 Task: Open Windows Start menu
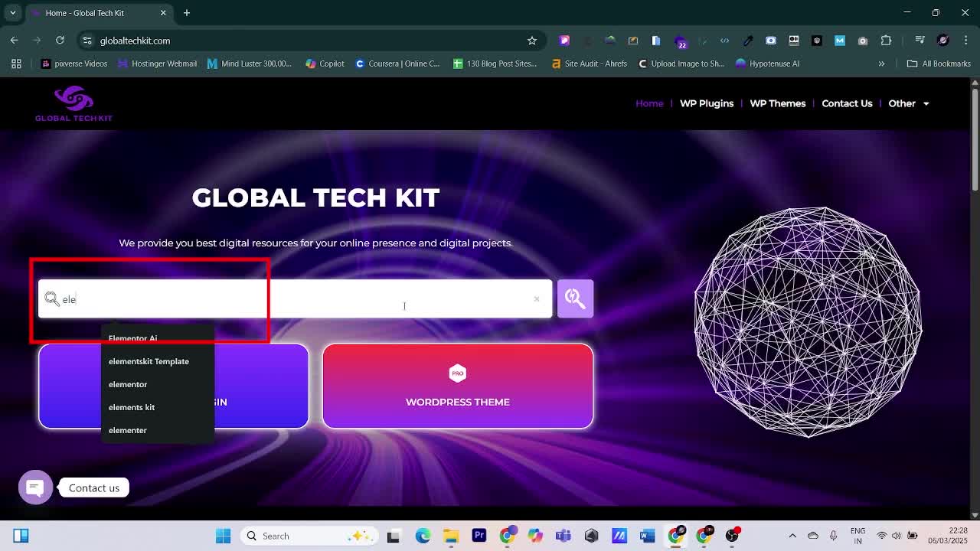(x=223, y=536)
